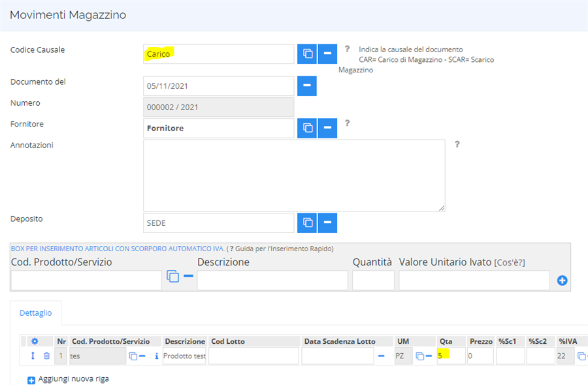Screen dimensions: 588x385
Task: Reorder row 1 using the up-down arrow
Action: pos(33,356)
